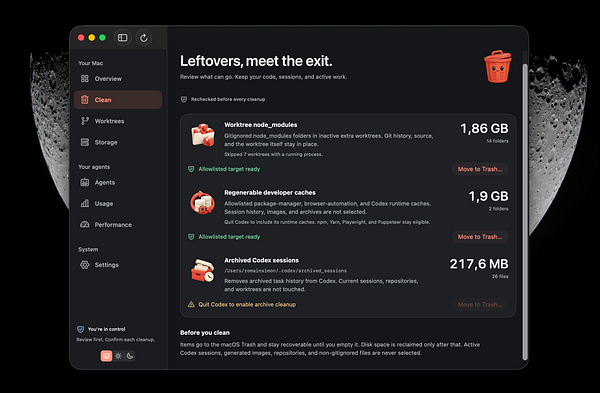600x393 pixels.
Task: Click the 1,86 GB size value
Action: click(484, 129)
